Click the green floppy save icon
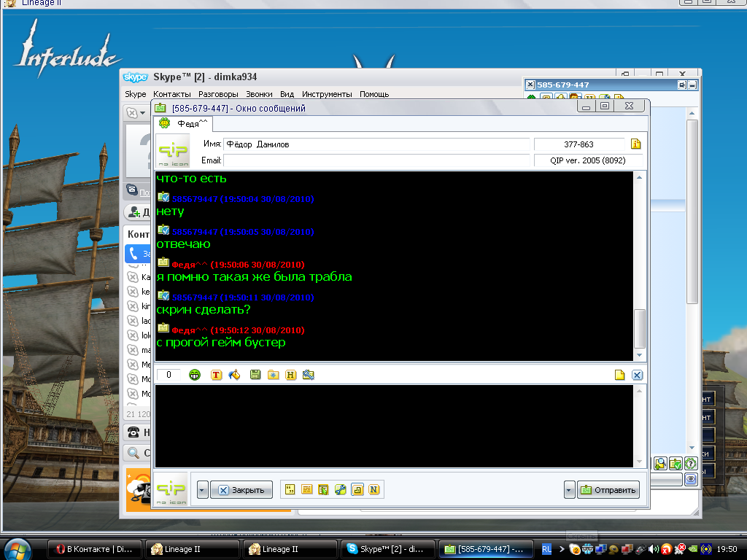Screen dimensions: 747x560 coord(255,375)
